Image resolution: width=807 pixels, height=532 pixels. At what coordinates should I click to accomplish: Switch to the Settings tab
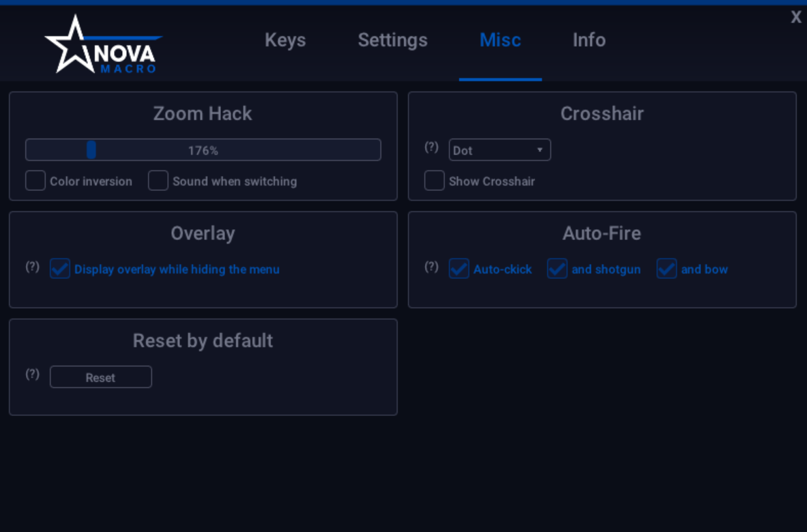tap(392, 40)
